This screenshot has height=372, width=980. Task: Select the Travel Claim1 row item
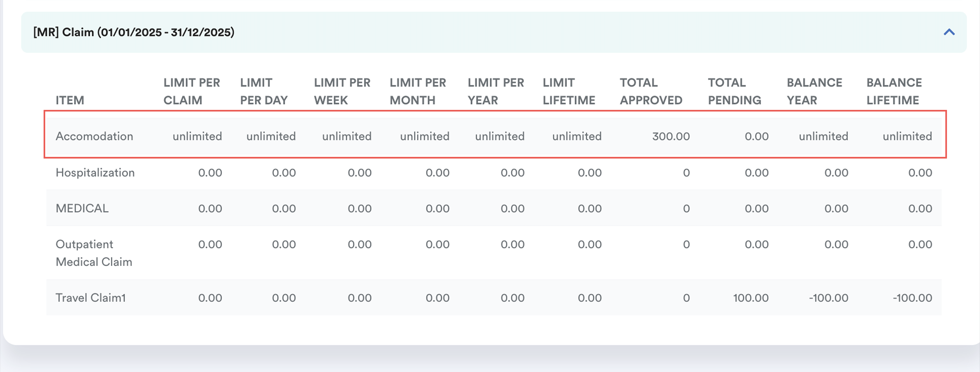91,298
